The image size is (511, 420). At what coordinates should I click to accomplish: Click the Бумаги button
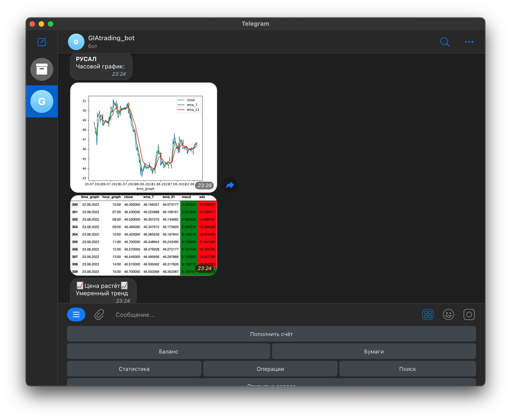374,352
